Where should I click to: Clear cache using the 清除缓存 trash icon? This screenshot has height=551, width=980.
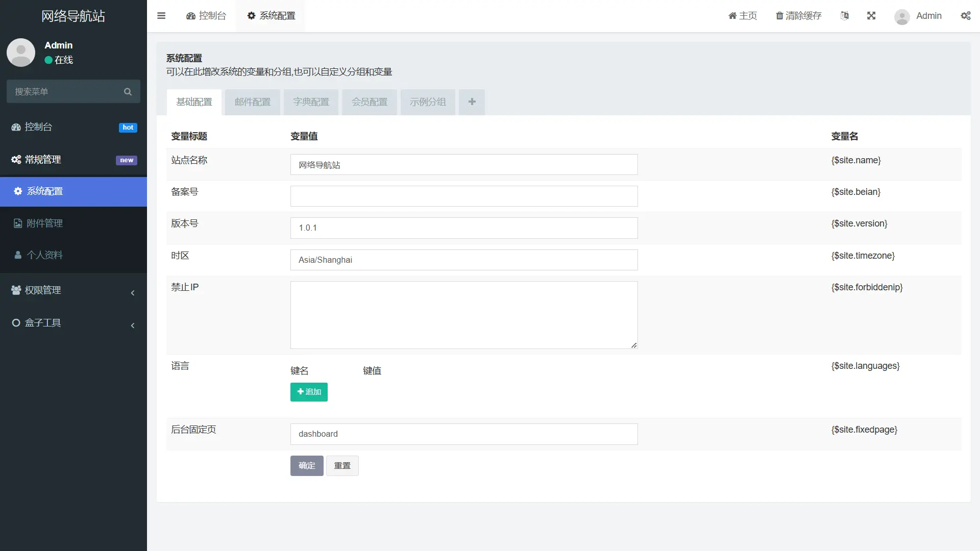coord(798,16)
